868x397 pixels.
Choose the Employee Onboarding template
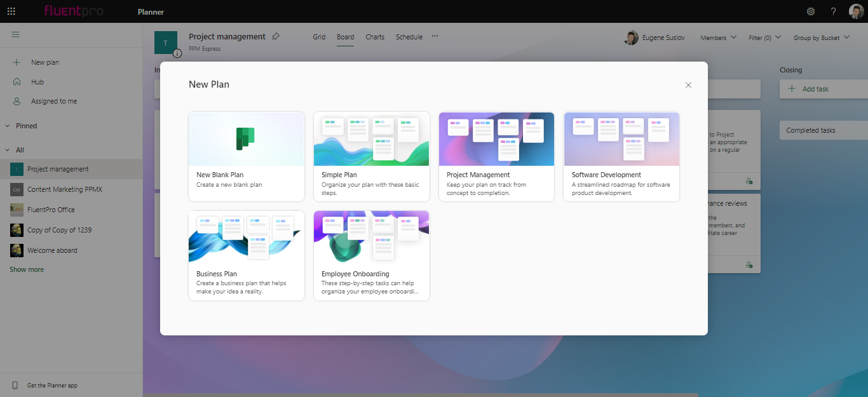[x=372, y=255]
